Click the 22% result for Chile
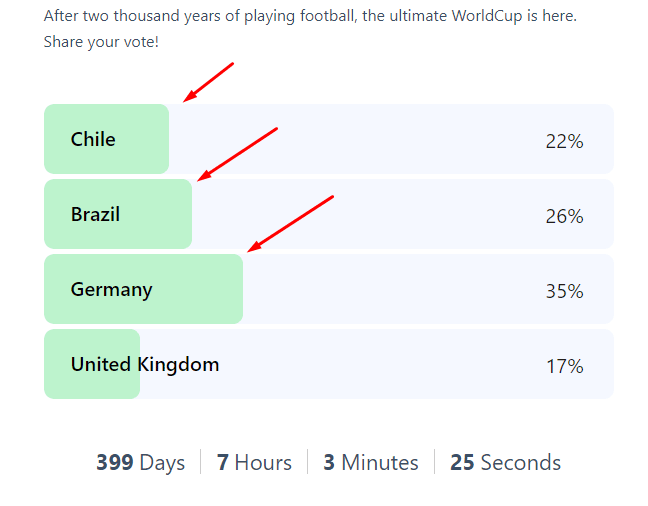This screenshot has width=648, height=506. [x=564, y=141]
